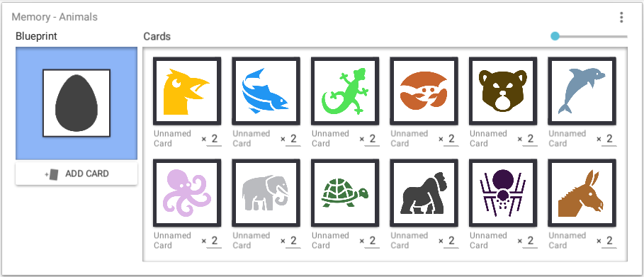Click the egg blueprint card
The image size is (644, 277).
[x=77, y=103]
